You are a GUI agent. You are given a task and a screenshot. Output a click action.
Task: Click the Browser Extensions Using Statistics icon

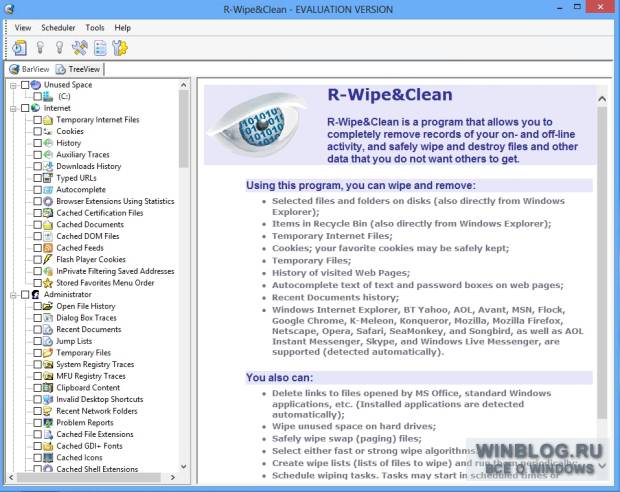(x=48, y=201)
